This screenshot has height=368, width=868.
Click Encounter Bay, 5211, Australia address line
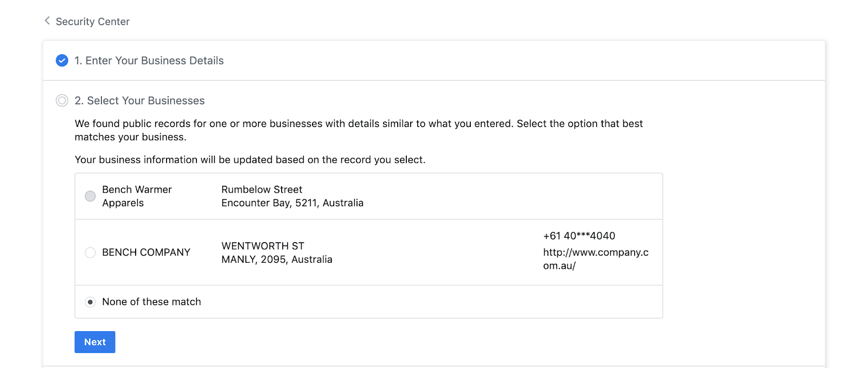292,203
